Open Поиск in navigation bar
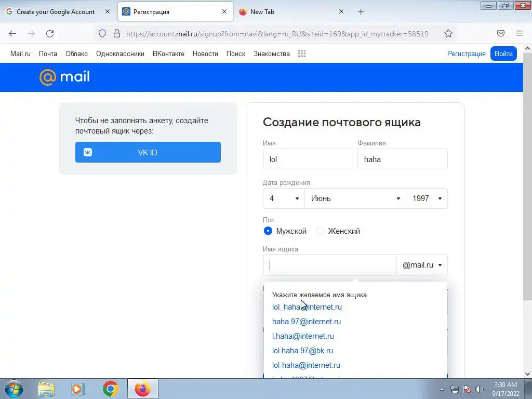Viewport: 532px width, 399px height. pyautogui.click(x=236, y=54)
